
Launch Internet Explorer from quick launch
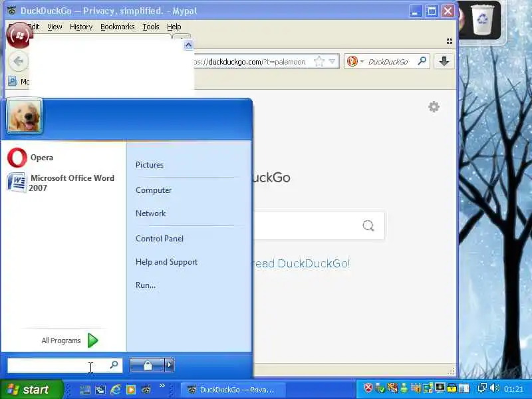point(115,390)
